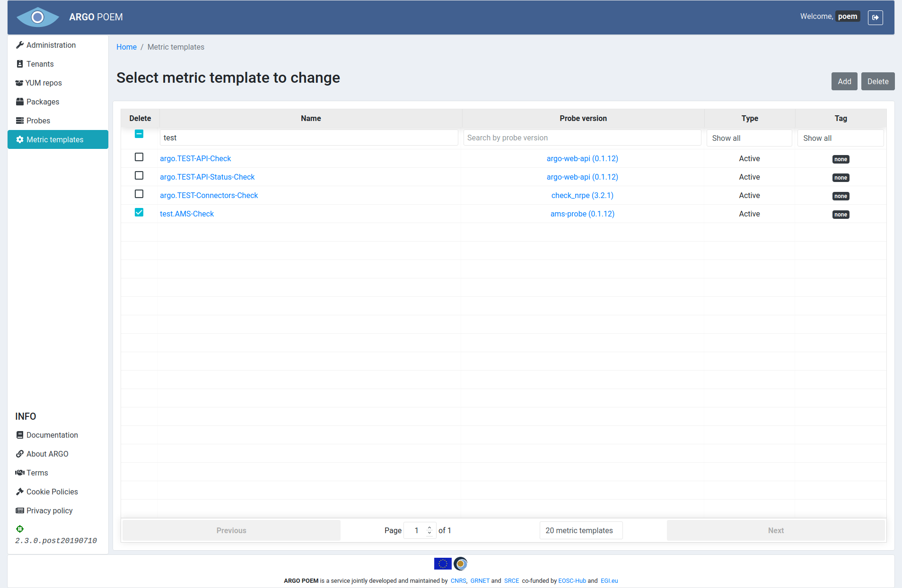The width and height of the screenshot is (902, 588).
Task: Open argo-web-api probe link for argo.TEST-API-Check
Action: click(x=582, y=158)
